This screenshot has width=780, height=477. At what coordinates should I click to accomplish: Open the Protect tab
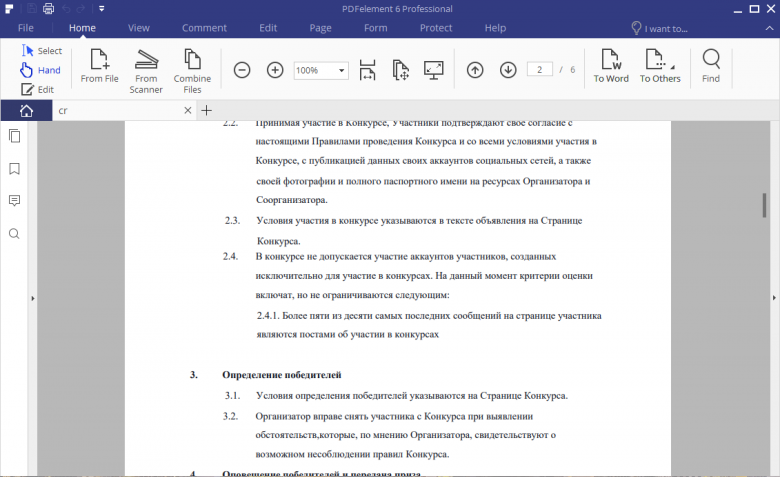point(436,28)
